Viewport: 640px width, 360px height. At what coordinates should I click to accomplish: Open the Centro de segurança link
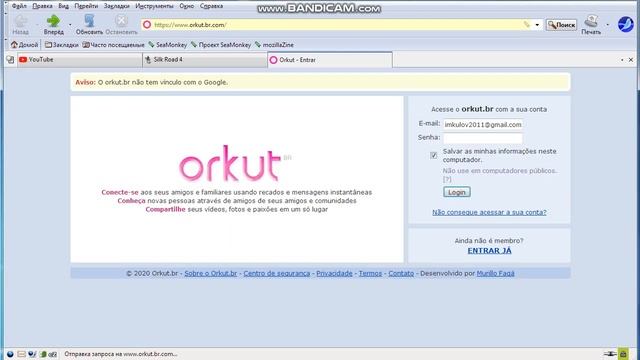(277, 273)
